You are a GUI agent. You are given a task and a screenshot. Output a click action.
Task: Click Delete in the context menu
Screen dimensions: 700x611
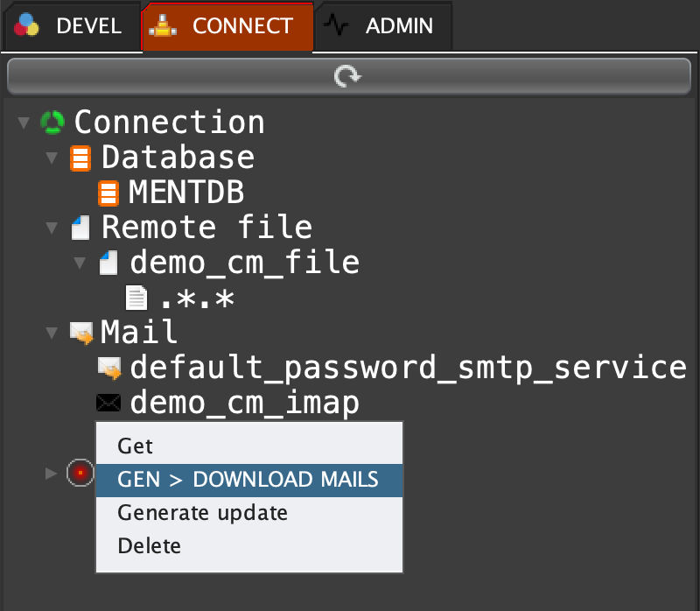click(150, 546)
